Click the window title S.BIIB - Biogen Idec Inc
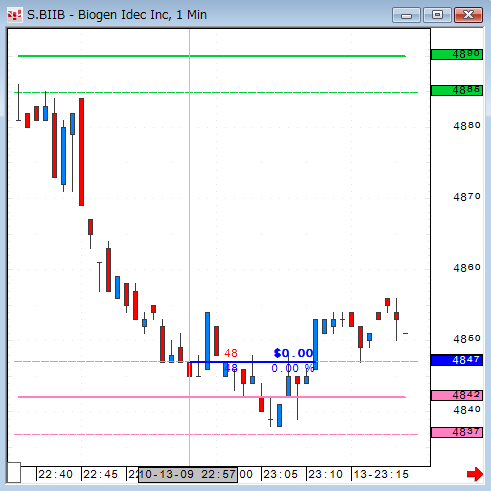This screenshot has height=491, width=491. (x=117, y=15)
